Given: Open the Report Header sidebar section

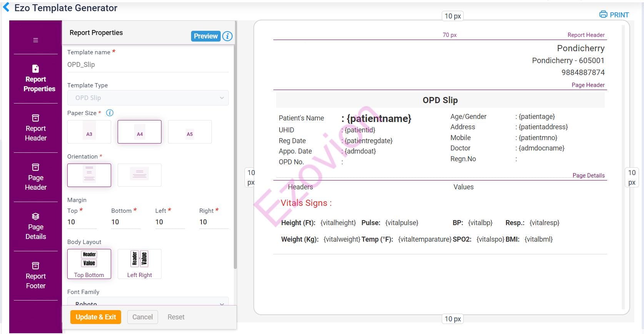Looking at the screenshot, I should (35, 128).
